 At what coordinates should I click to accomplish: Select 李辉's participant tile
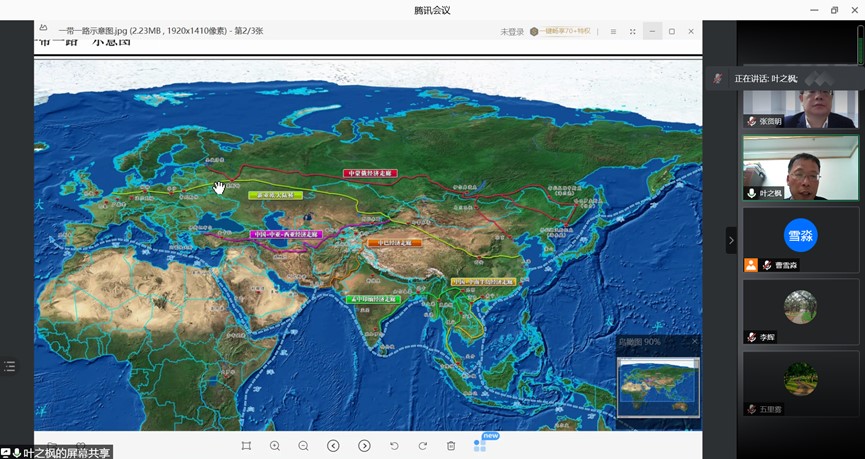tap(800, 310)
